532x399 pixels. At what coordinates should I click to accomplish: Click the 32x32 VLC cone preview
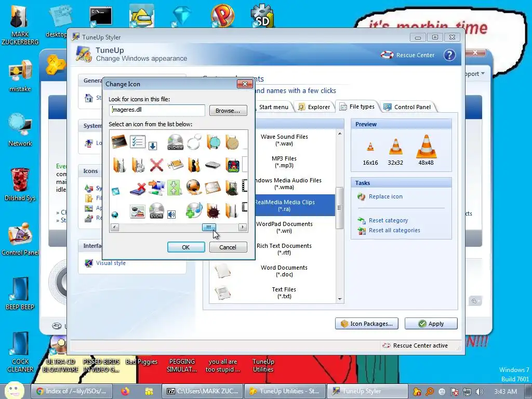coord(395,147)
